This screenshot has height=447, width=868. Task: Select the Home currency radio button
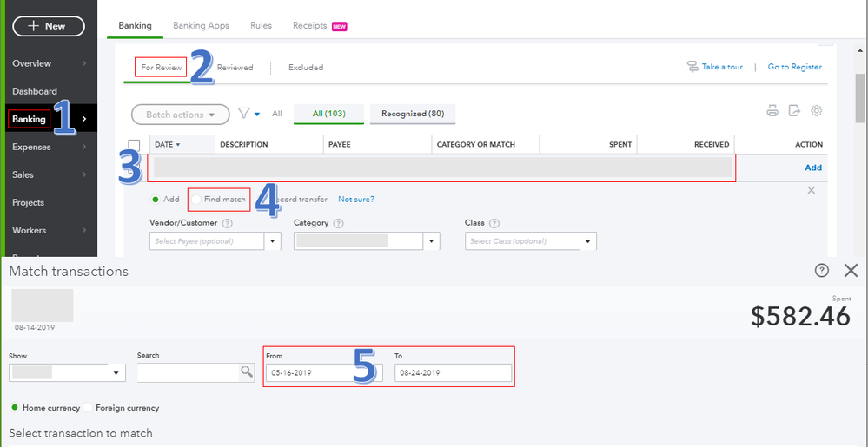point(15,408)
